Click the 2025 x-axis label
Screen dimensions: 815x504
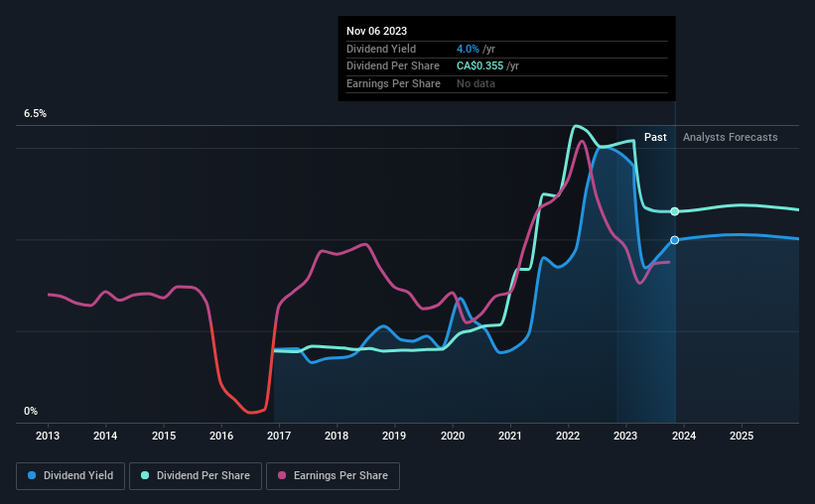[x=742, y=436]
